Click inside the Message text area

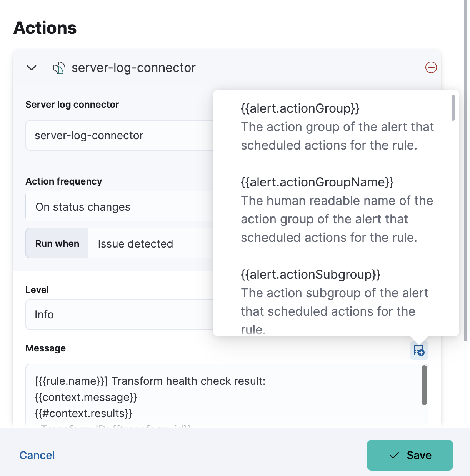point(223,396)
